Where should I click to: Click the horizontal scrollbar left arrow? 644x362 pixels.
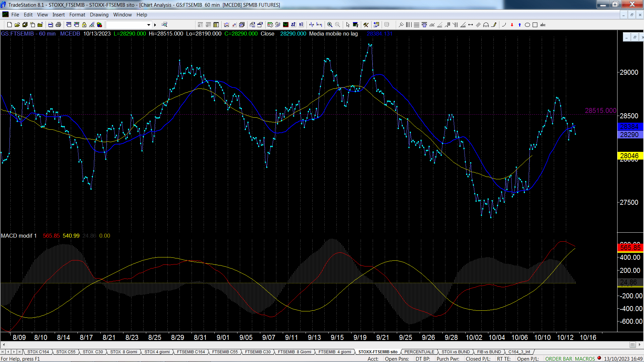[4, 345]
